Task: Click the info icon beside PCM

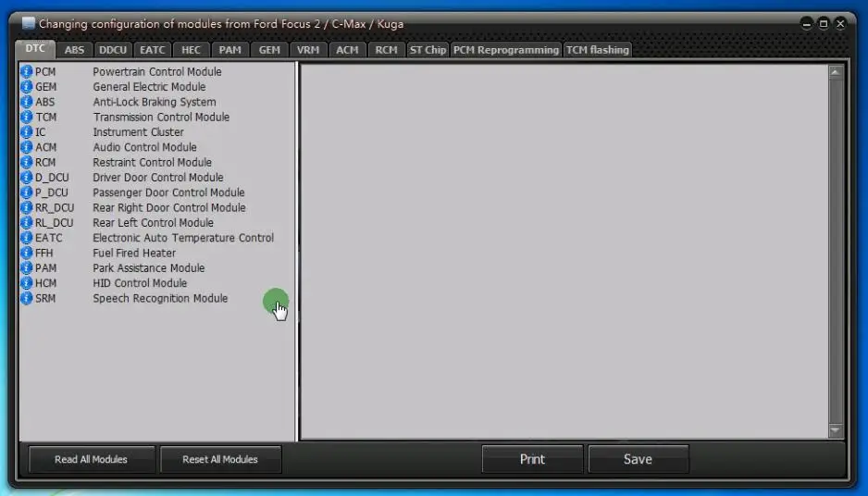Action: tap(26, 71)
